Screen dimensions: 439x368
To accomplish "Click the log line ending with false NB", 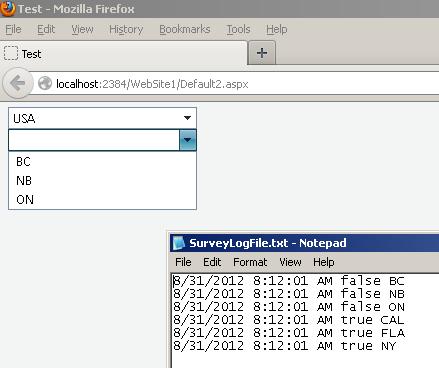I will pyautogui.click(x=289, y=294).
